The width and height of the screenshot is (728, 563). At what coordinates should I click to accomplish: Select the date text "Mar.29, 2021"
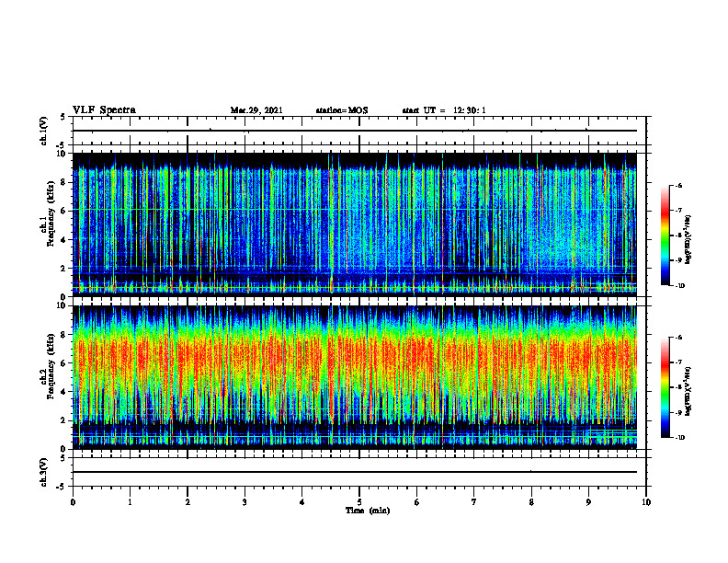click(256, 110)
